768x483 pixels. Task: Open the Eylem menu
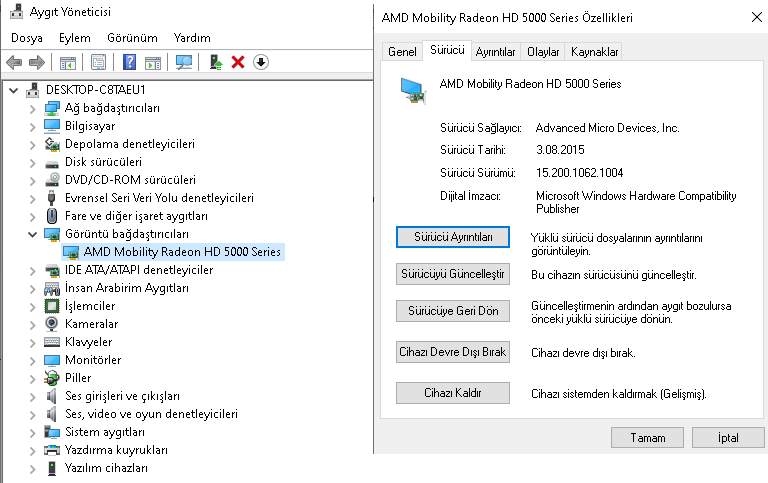pyautogui.click(x=74, y=38)
